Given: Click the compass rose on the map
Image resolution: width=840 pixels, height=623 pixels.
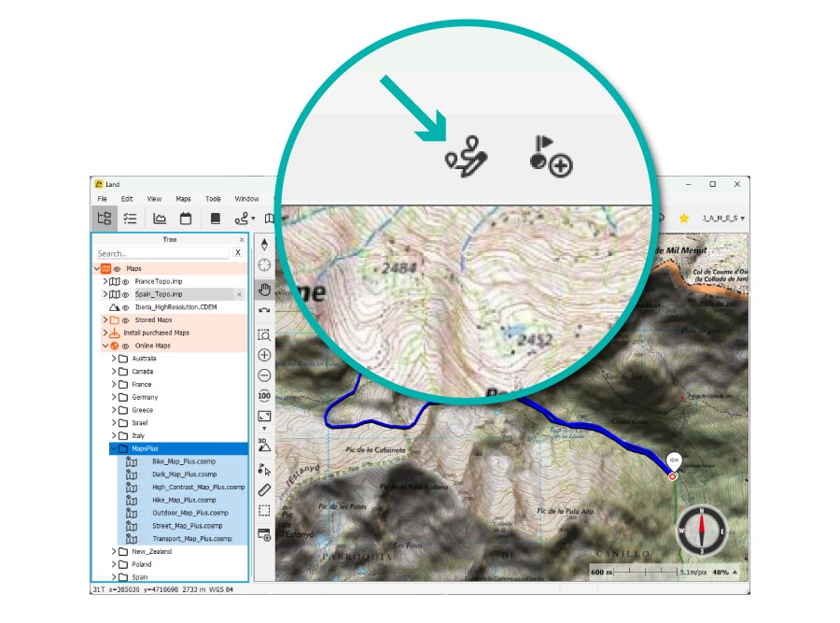Looking at the screenshot, I should (x=701, y=531).
